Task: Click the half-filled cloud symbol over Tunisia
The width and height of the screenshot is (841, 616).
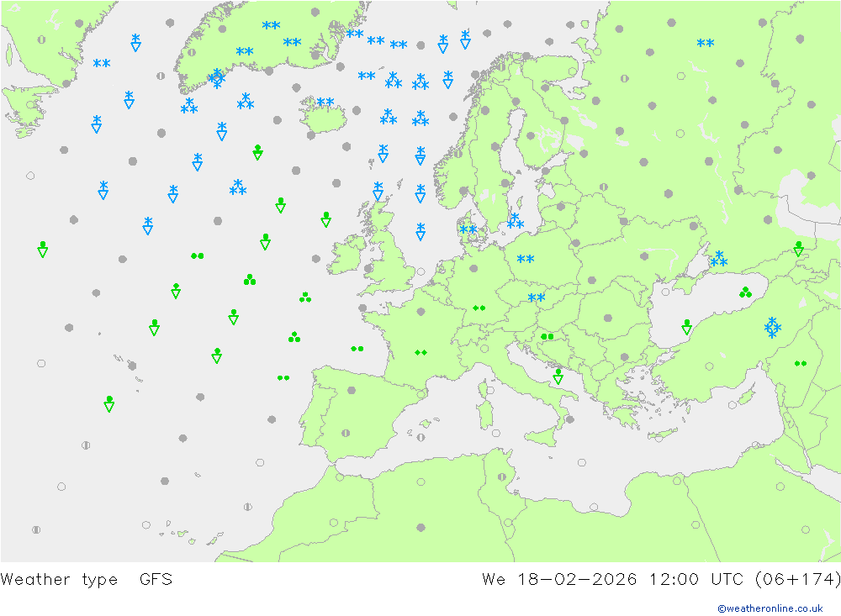Action: pyautogui.click(x=501, y=476)
